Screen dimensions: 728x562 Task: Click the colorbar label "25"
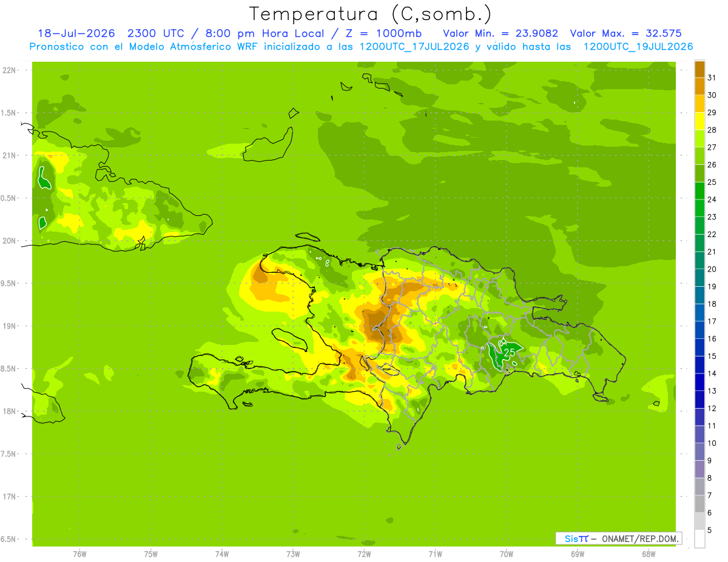pos(712,182)
